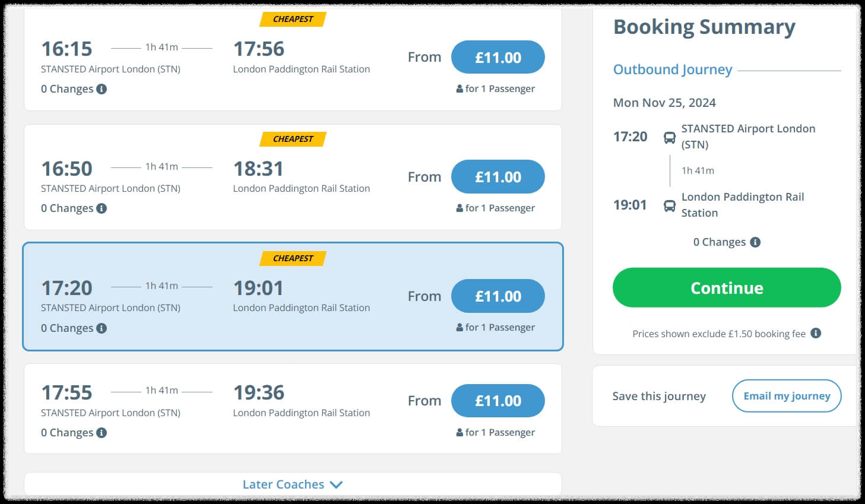The image size is (865, 504).
Task: Click bus icon beside 17:20 departure in summary
Action: 669,138
